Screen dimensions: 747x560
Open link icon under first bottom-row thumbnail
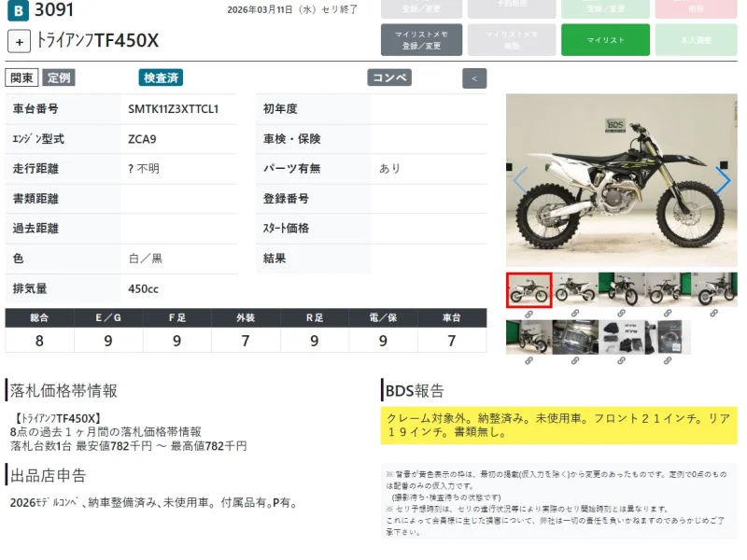tap(529, 361)
